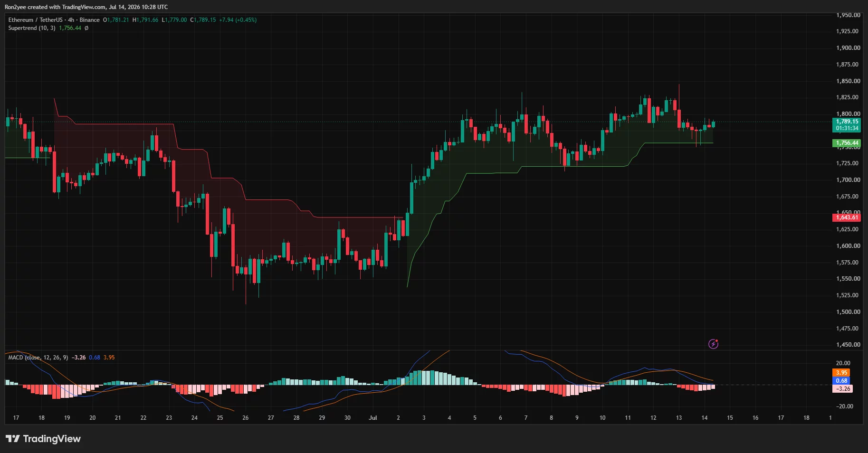This screenshot has width=868, height=453.
Task: Click the date 13 on time axis
Action: click(679, 418)
